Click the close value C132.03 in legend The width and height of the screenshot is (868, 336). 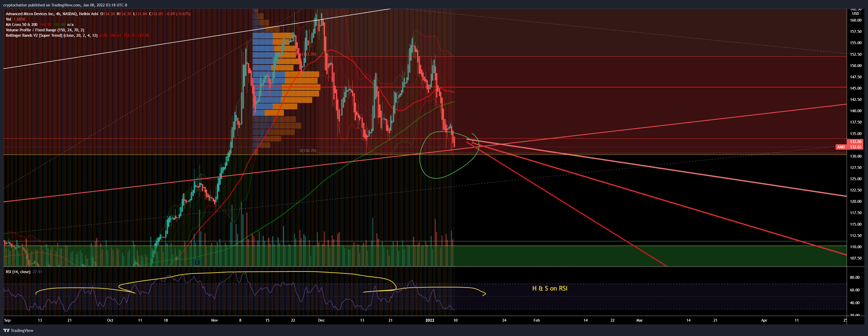click(x=156, y=14)
